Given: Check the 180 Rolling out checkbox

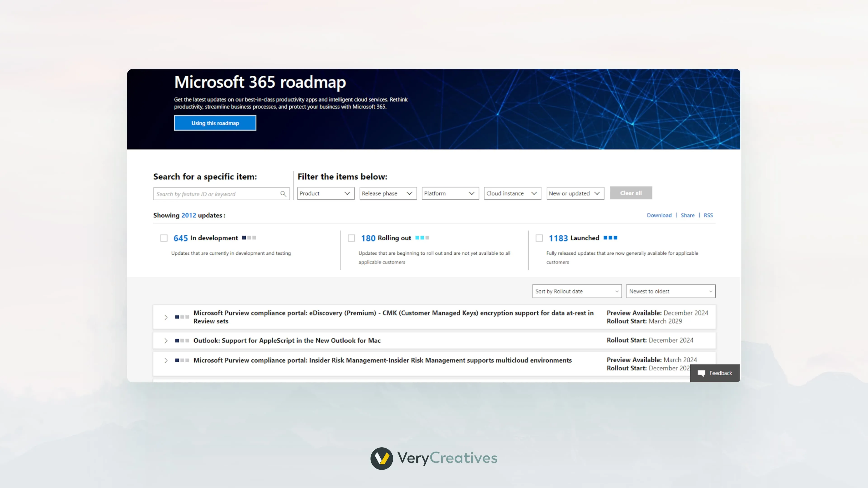Looking at the screenshot, I should point(351,238).
